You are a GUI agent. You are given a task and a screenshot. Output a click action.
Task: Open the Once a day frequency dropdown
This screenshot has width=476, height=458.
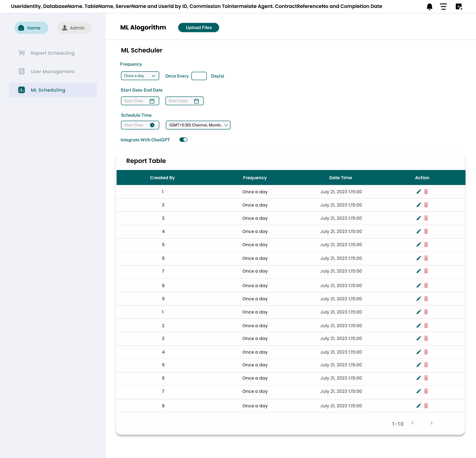(x=140, y=76)
